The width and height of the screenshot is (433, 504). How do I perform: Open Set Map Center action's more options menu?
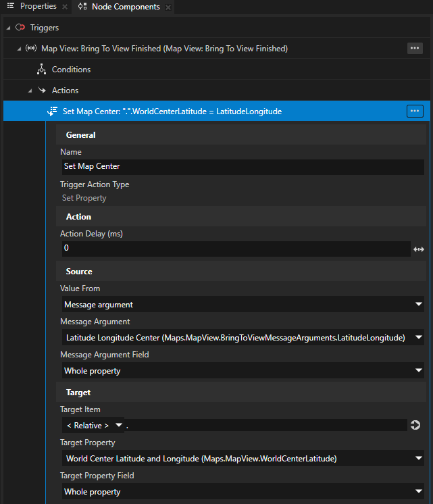coord(415,111)
